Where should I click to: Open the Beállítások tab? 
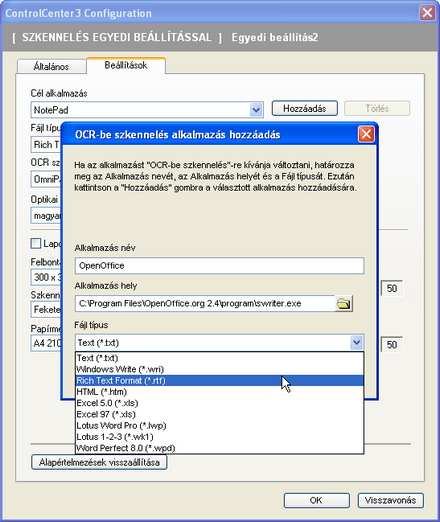click(x=126, y=65)
